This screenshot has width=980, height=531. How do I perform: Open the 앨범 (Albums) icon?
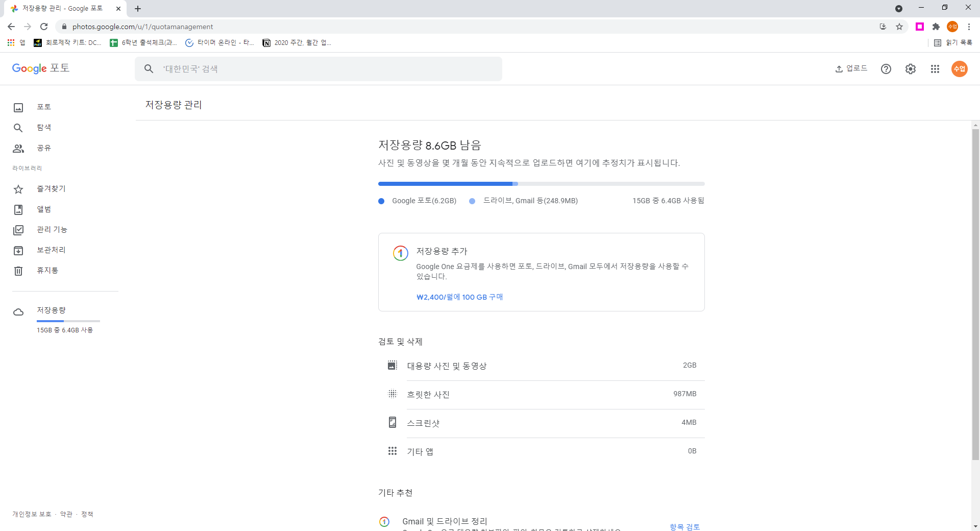[x=18, y=209]
